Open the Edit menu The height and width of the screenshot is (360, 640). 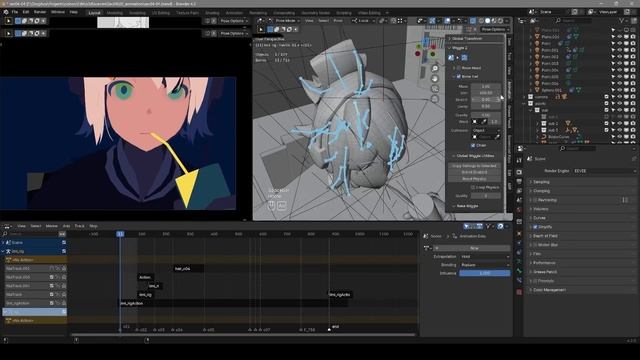tap(26, 12)
